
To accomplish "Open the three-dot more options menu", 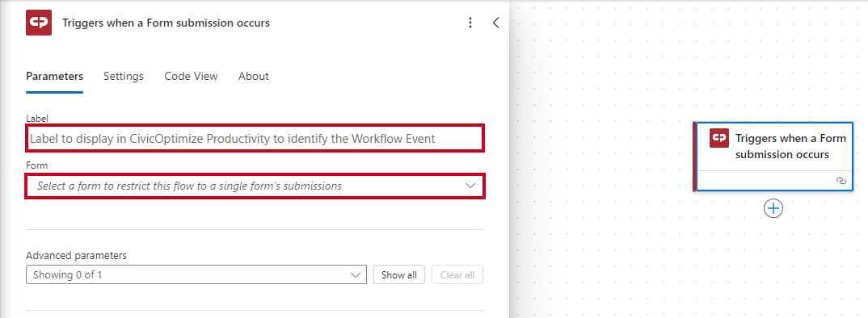I will pyautogui.click(x=470, y=23).
